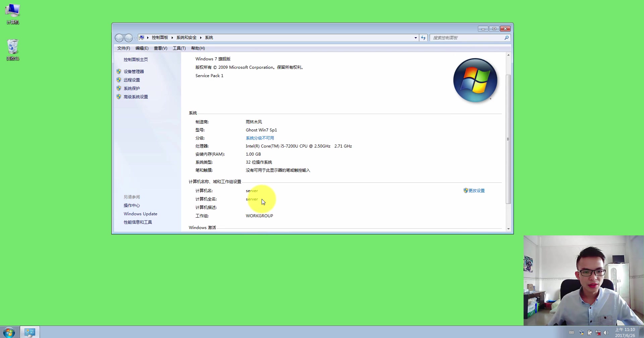The image size is (644, 338).
Task: Click the shield icon beside 设备管理器
Action: tap(119, 71)
